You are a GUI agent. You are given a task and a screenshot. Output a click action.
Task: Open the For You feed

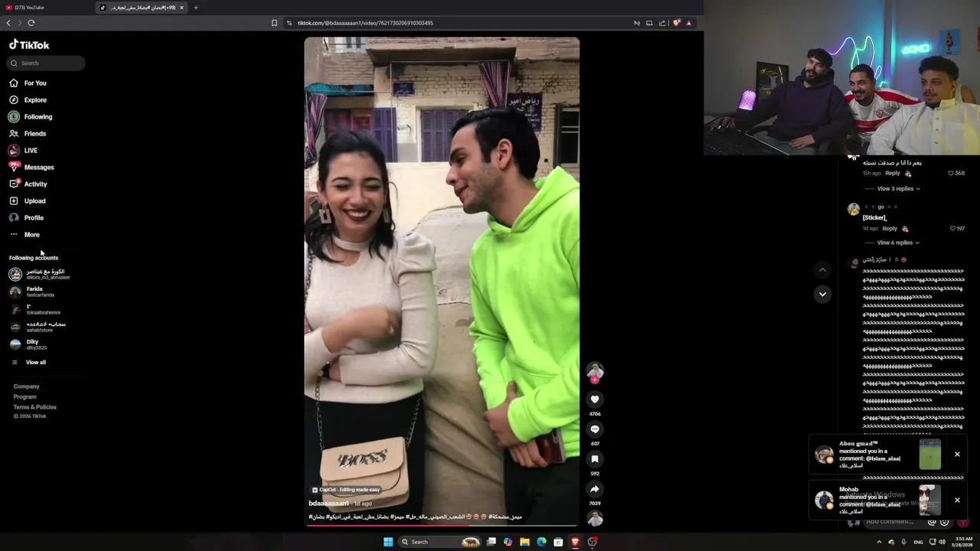(28, 83)
